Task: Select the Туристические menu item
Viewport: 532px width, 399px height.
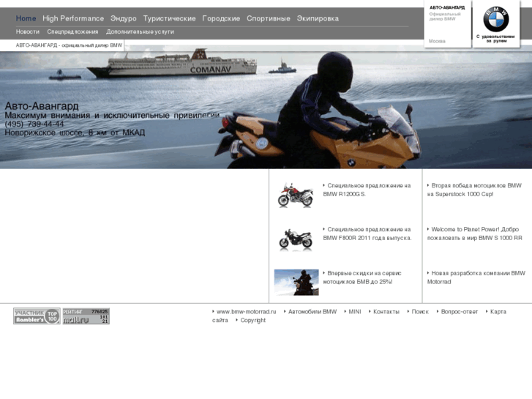Action: tap(169, 19)
